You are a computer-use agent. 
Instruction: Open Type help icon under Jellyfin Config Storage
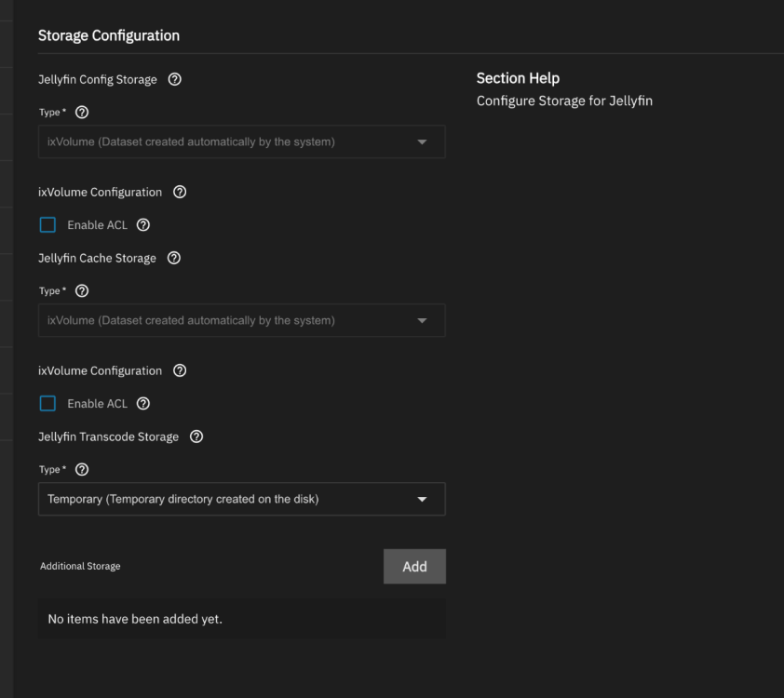81,113
